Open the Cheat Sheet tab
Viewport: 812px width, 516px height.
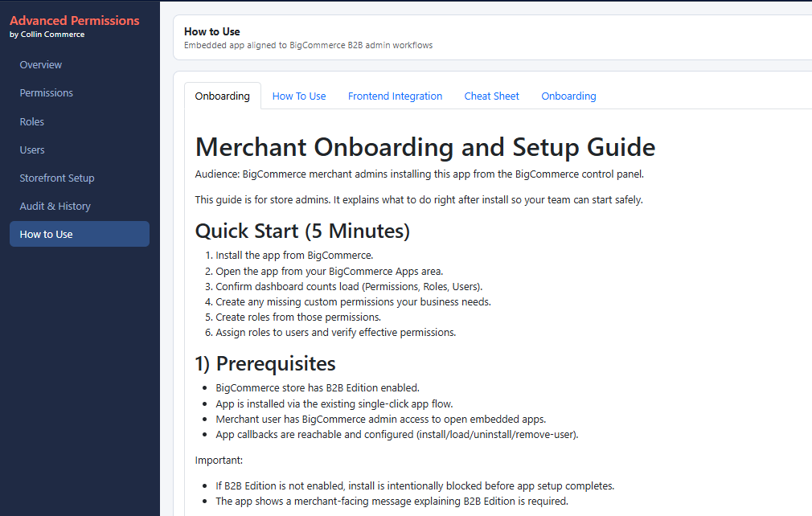click(x=491, y=96)
